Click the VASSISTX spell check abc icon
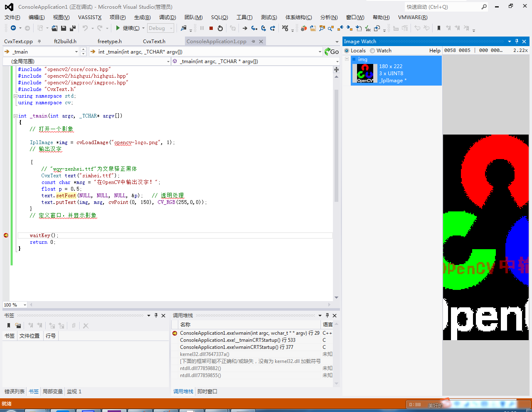Image resolution: width=532 pixels, height=412 pixels. 368,28
